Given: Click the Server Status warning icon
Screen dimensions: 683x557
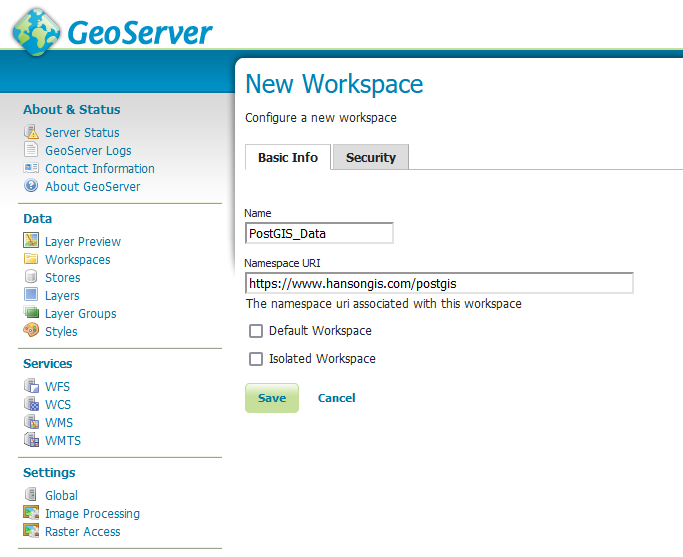Looking at the screenshot, I should coord(31,132).
